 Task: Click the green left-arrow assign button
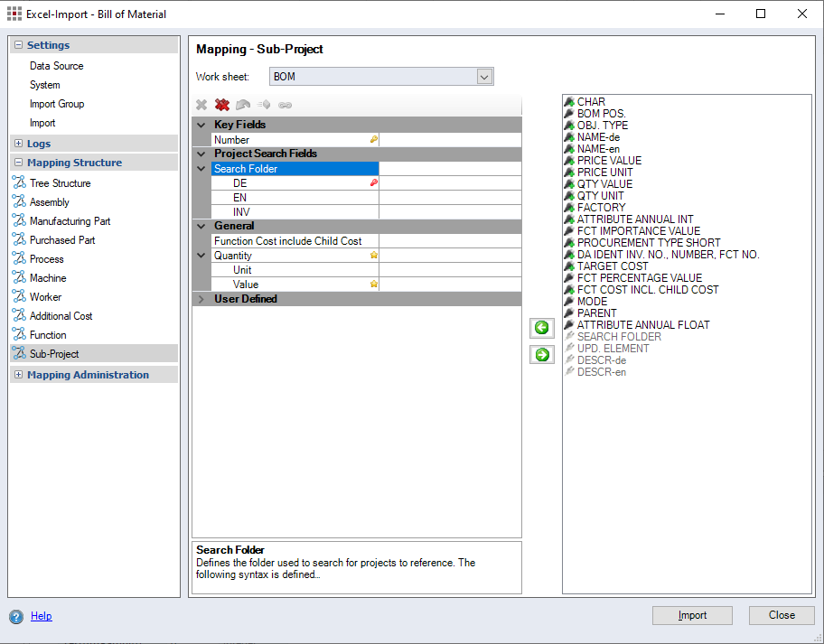(x=542, y=328)
